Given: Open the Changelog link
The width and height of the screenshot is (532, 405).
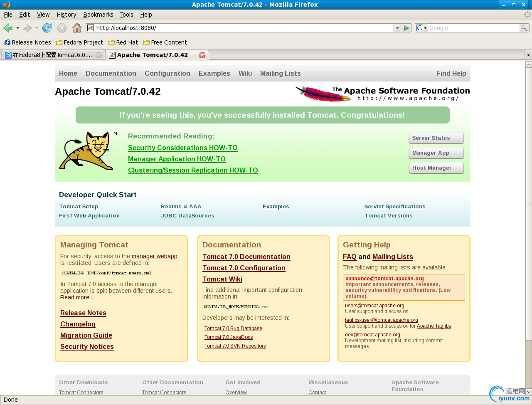Looking at the screenshot, I should pos(78,324).
